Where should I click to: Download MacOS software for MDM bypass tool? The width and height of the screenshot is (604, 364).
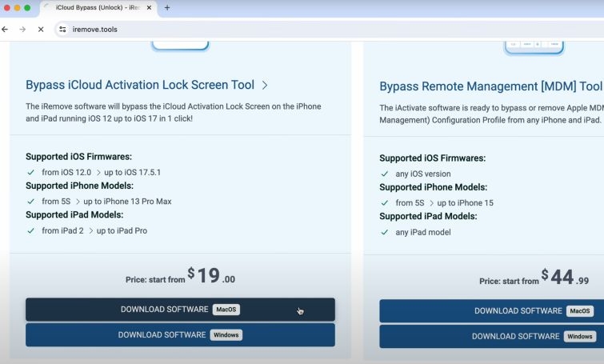[x=491, y=311]
